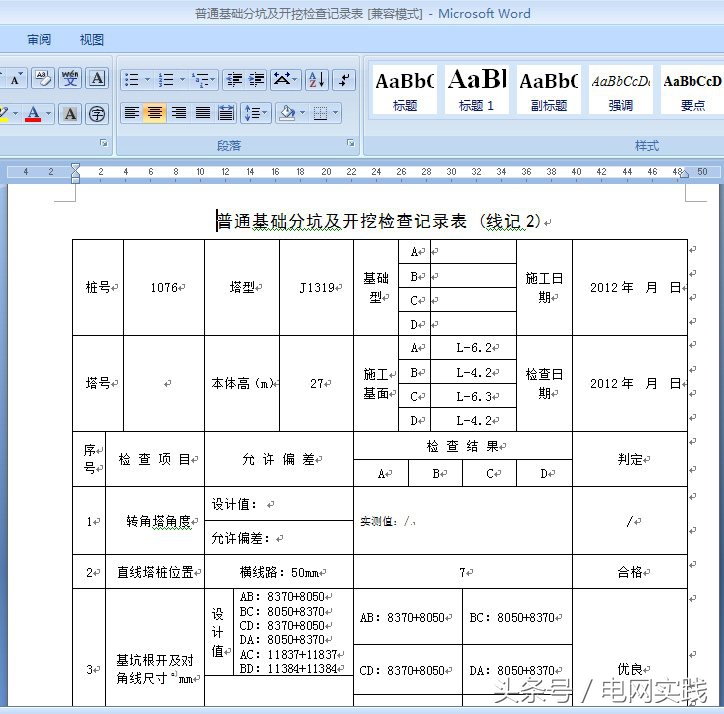Expand the shading color dropdown arrow

coord(302,113)
